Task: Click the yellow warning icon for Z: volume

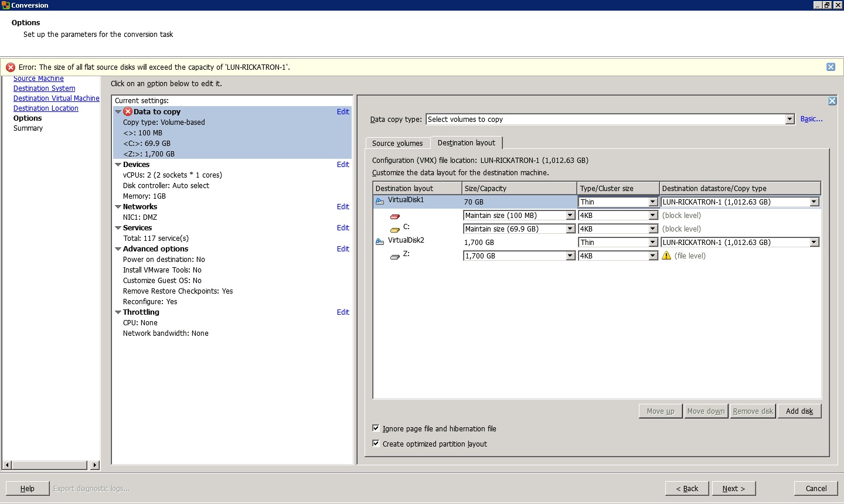Action: pyautogui.click(x=666, y=256)
